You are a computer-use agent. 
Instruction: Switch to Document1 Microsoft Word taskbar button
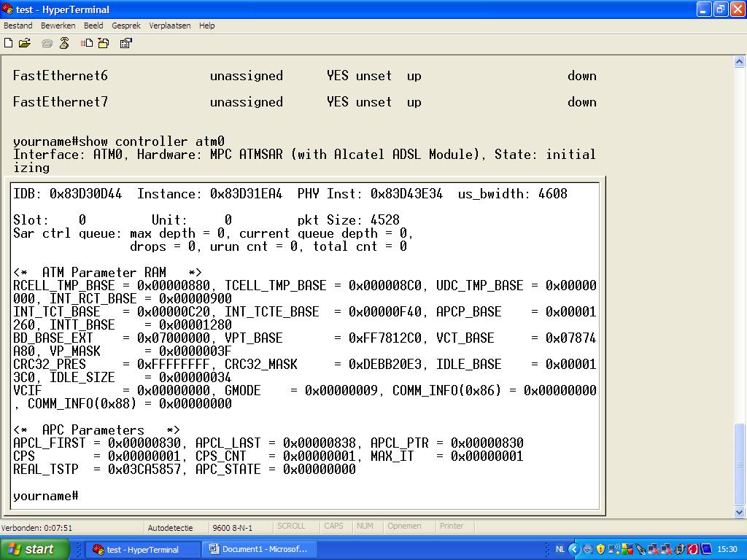click(x=258, y=549)
